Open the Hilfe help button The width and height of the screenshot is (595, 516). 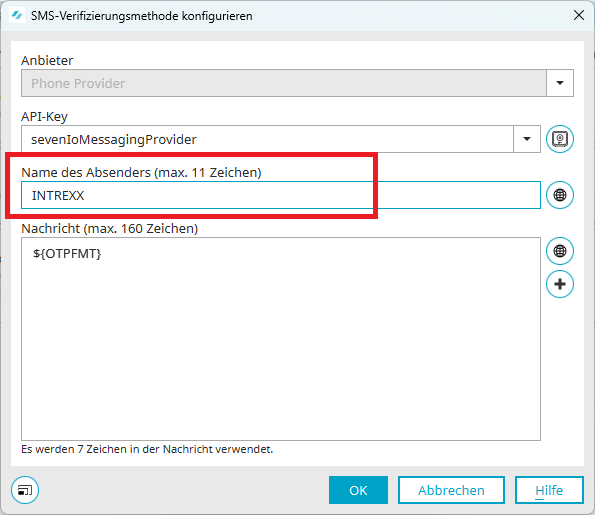point(549,490)
